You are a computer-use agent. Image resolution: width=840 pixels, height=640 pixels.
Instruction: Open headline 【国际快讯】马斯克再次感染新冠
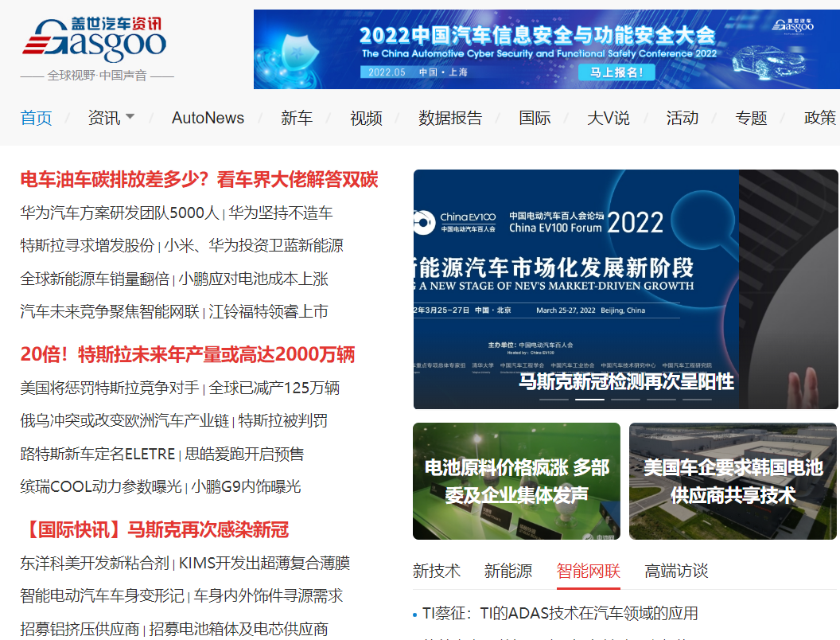[x=154, y=529]
